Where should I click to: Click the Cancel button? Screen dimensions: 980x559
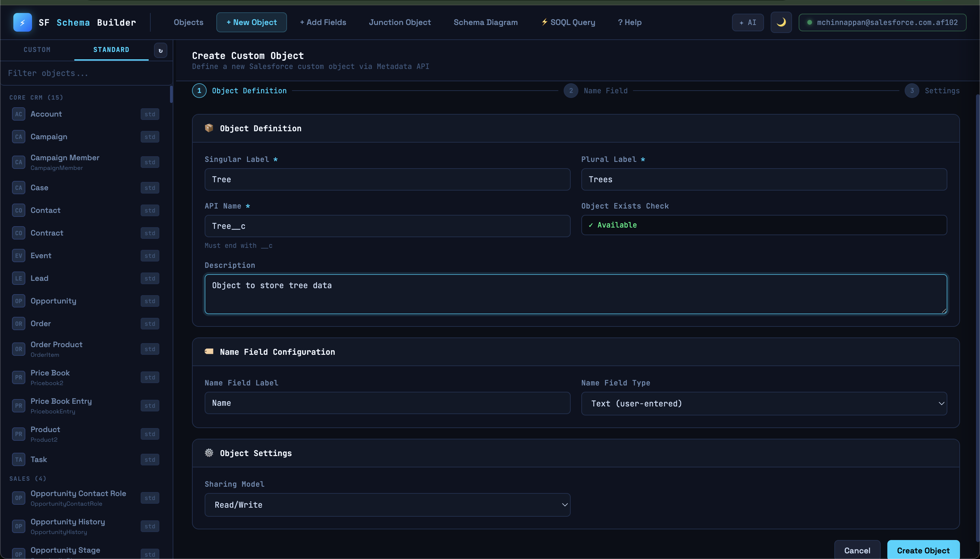click(857, 550)
